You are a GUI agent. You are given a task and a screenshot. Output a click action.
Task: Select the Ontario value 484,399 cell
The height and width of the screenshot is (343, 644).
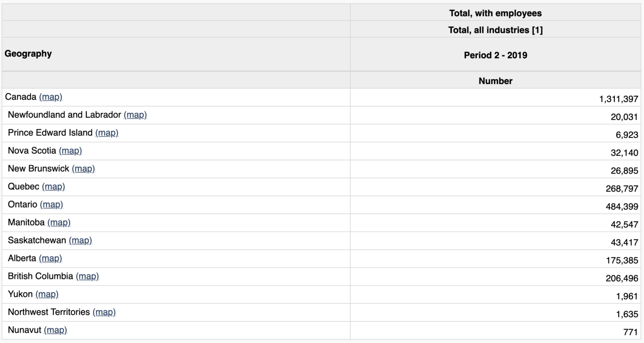coord(622,206)
